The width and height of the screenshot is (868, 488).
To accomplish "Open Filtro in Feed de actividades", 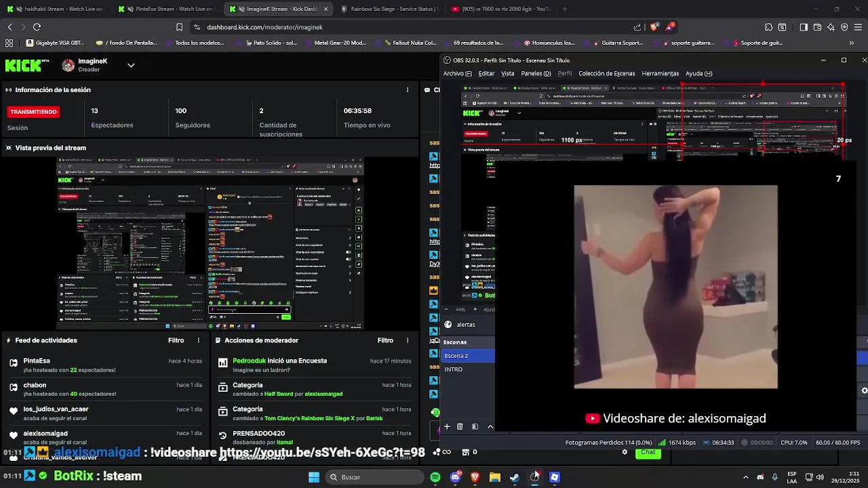I will 176,340.
